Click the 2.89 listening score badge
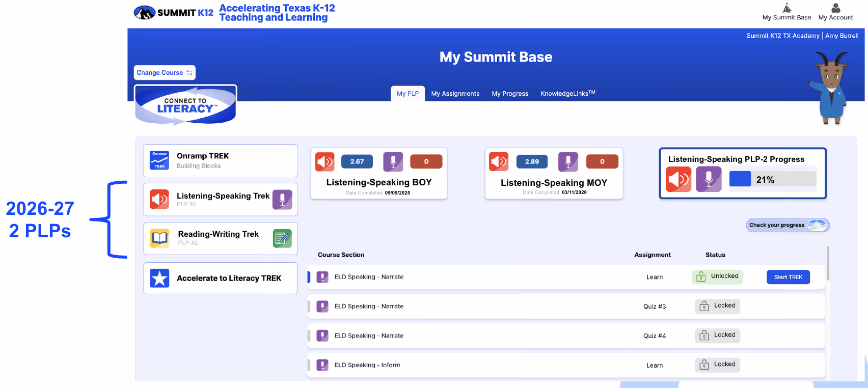Screen dimensions: 868x388 (532, 161)
